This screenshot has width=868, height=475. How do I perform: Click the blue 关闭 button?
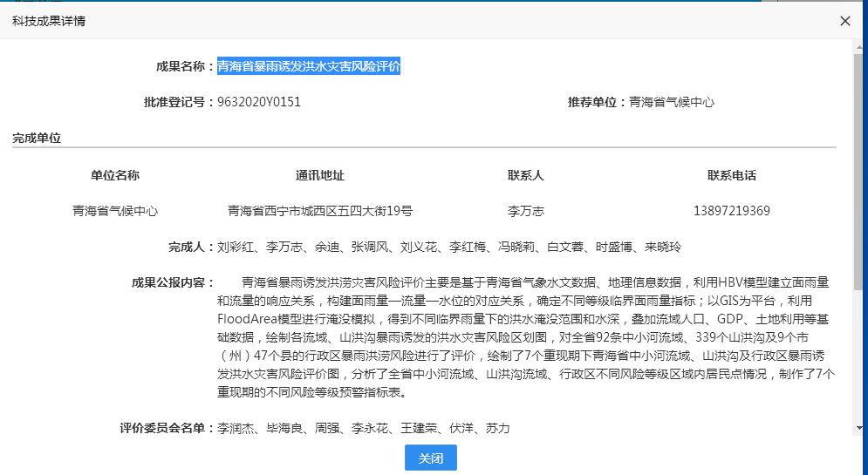coord(430,458)
